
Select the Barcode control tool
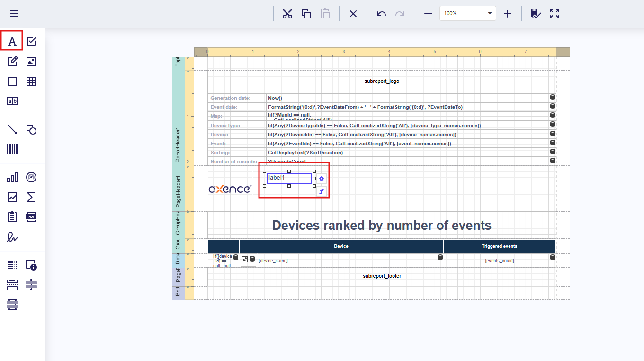tap(12, 150)
